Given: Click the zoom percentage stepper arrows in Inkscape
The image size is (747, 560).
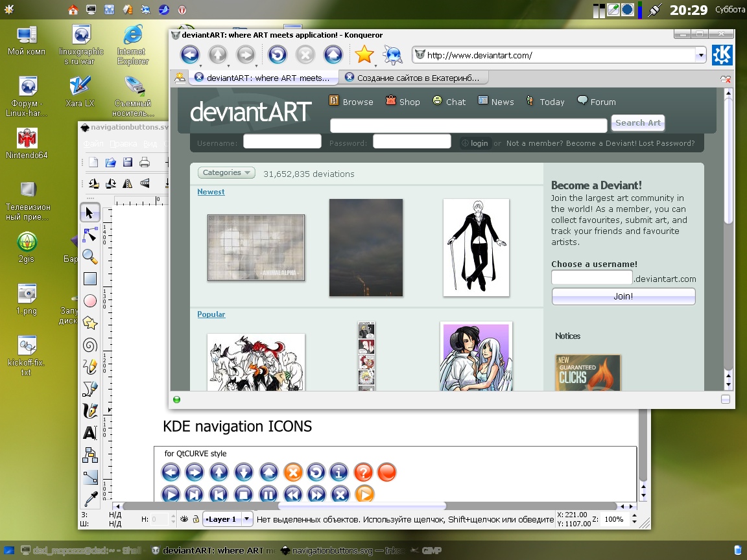Looking at the screenshot, I should tap(634, 519).
